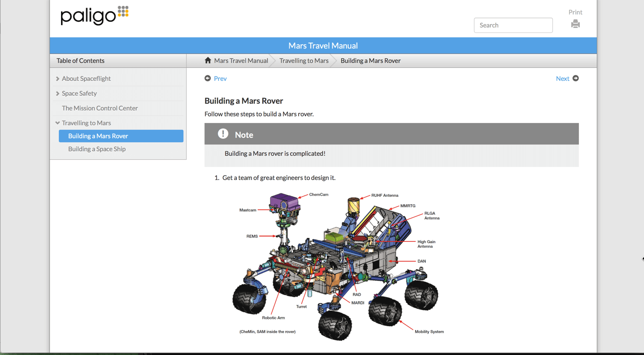The height and width of the screenshot is (355, 644).
Task: Click the Print printer icon
Action: point(575,24)
